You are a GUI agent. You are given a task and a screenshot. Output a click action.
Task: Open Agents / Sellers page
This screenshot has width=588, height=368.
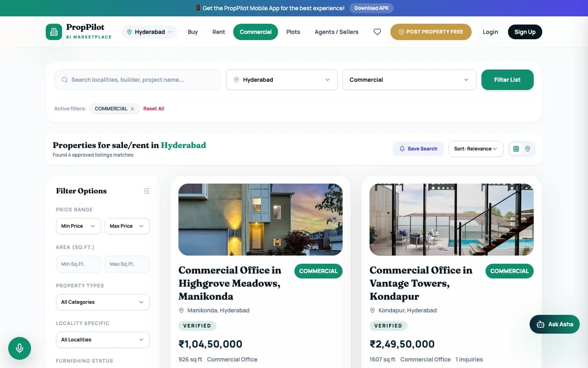coord(336,32)
